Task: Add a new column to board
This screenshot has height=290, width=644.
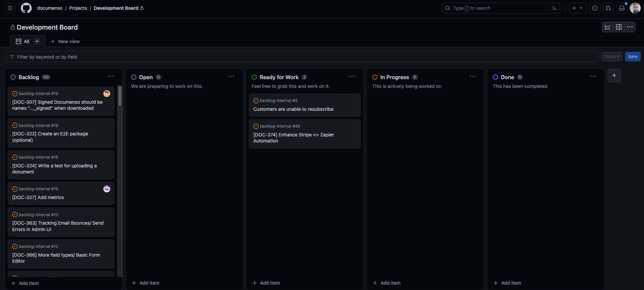Action: click(614, 75)
